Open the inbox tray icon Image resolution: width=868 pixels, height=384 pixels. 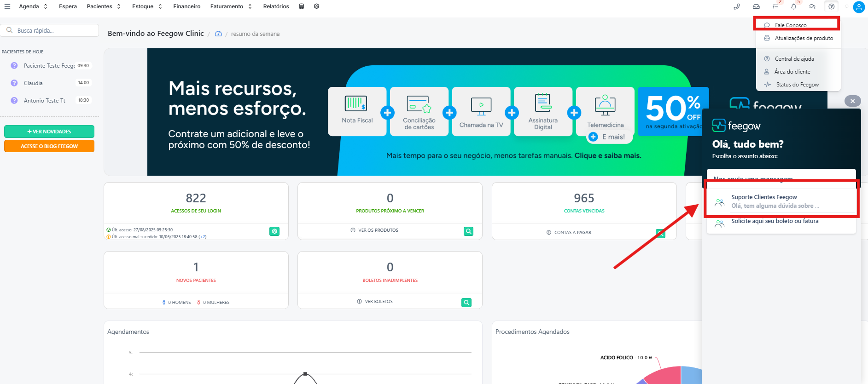coord(756,6)
